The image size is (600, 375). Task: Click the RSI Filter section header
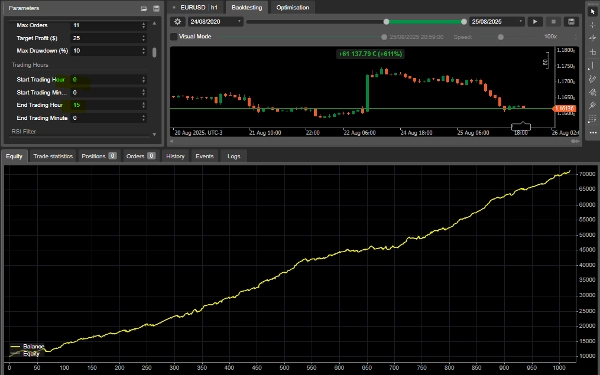[23, 131]
